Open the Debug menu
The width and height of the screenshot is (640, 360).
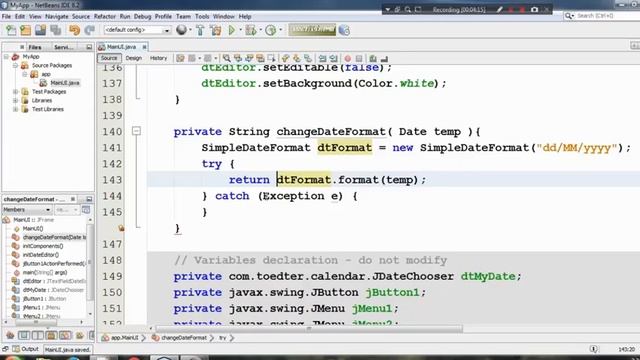click(x=142, y=17)
